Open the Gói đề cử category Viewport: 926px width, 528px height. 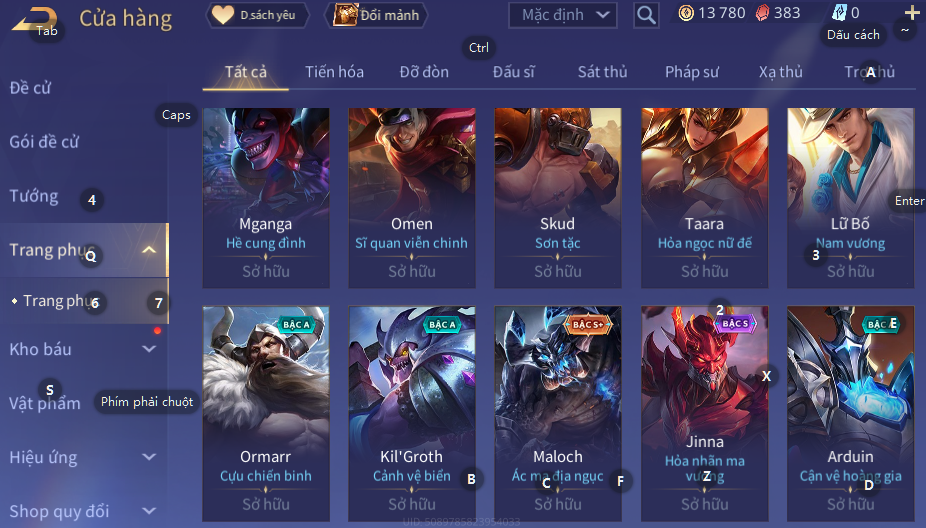[x=44, y=142]
